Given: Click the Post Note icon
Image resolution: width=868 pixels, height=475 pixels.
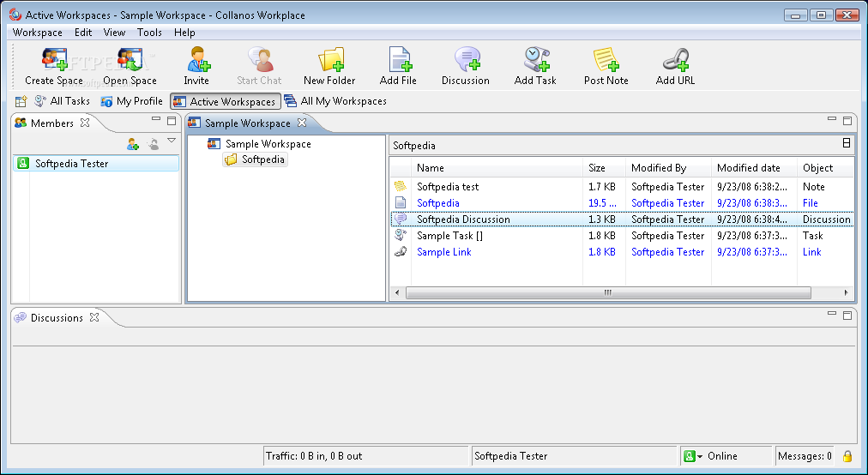Looking at the screenshot, I should click(606, 60).
